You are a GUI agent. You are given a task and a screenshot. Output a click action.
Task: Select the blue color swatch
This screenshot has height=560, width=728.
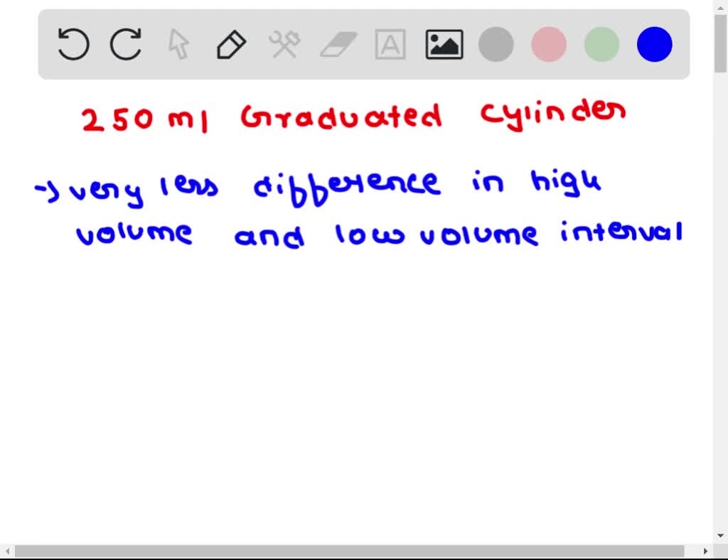[x=653, y=43]
